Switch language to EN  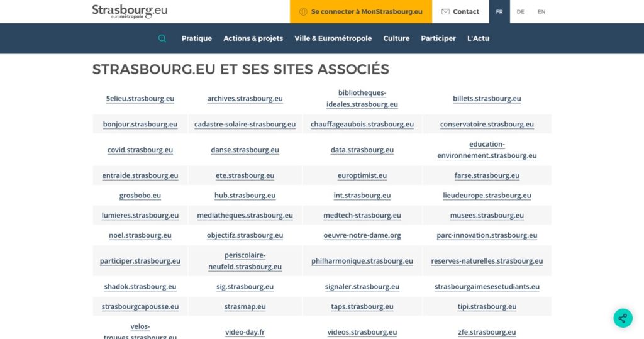[541, 11]
